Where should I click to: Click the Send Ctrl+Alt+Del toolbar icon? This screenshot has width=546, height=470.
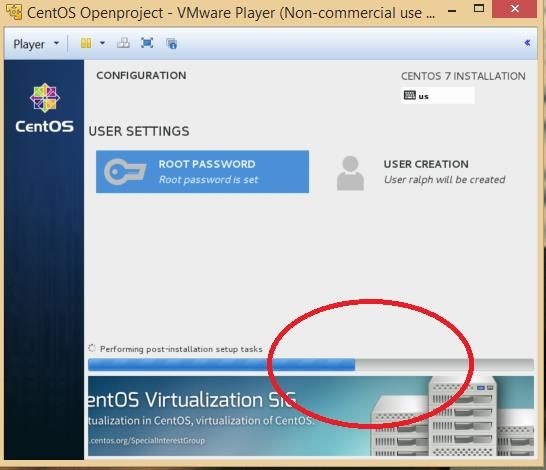click(x=123, y=43)
